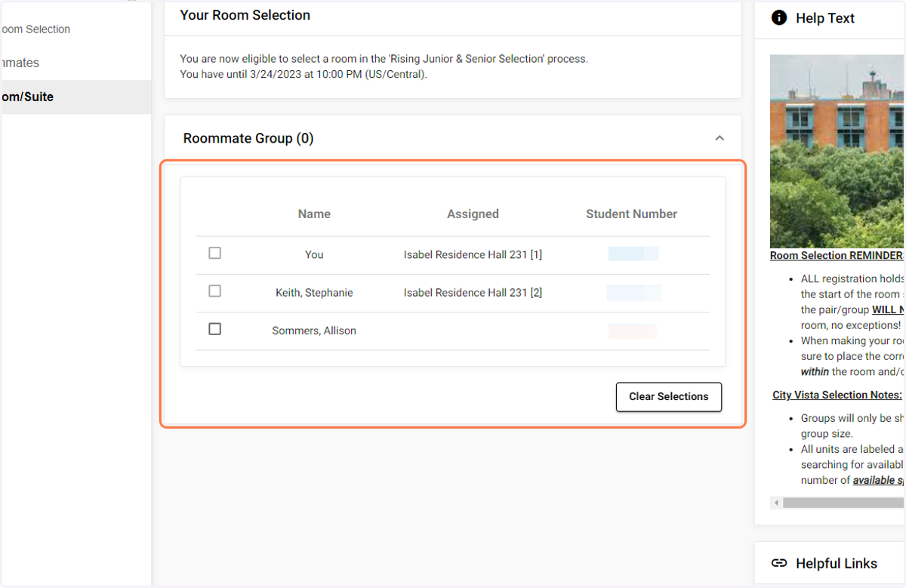Check the box beside Keith, Stephanie
906x588 pixels.
(x=214, y=291)
